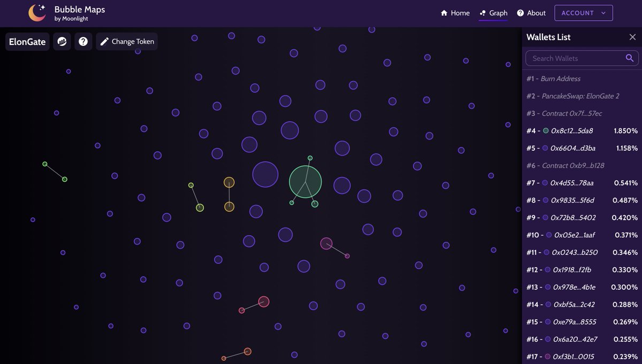Click the Home house icon
This screenshot has width=642, height=364.
(x=444, y=12)
